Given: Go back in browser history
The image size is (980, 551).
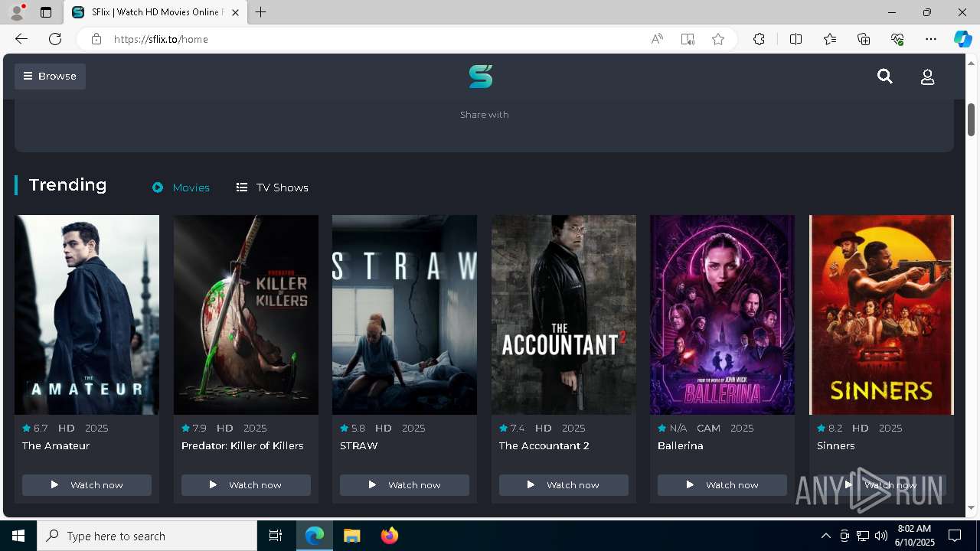Looking at the screenshot, I should [x=21, y=39].
